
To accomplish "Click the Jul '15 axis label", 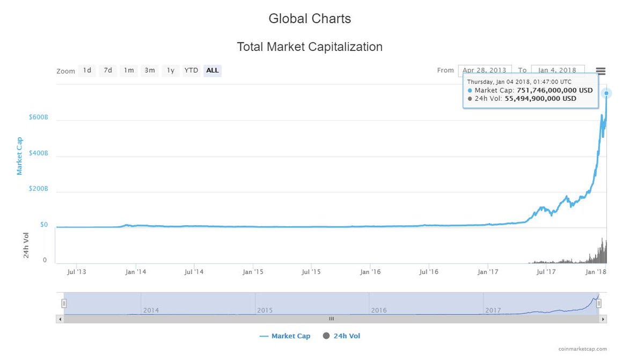I will (311, 272).
